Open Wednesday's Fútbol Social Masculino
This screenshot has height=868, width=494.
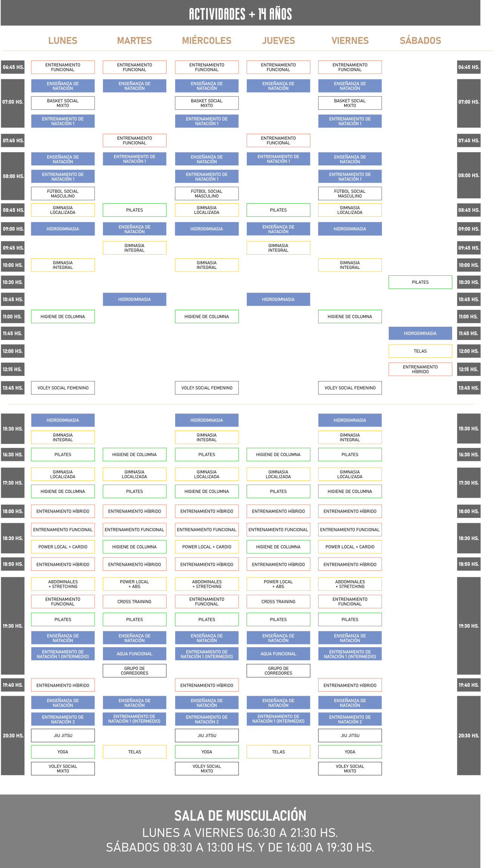coord(206,193)
